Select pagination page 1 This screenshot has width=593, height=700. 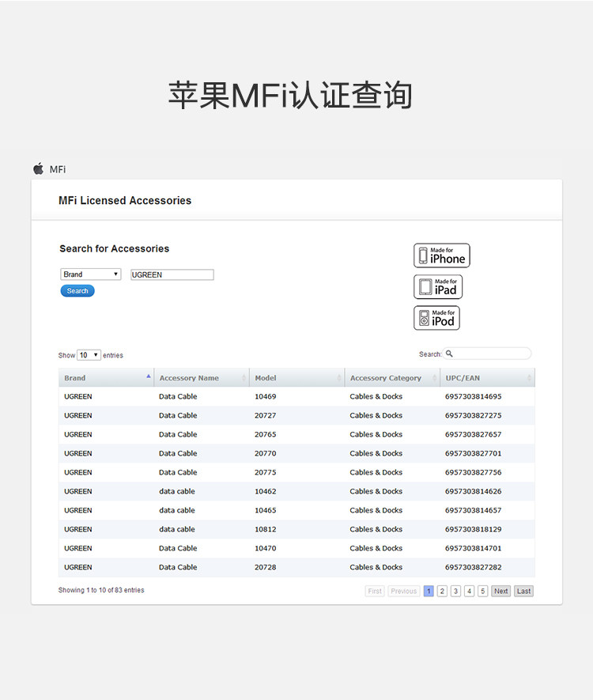click(x=429, y=591)
